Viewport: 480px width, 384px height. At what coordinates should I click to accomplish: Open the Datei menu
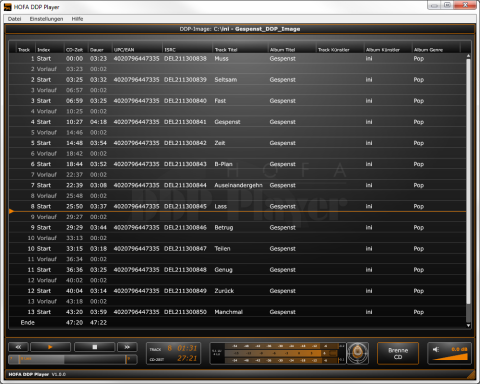14,19
